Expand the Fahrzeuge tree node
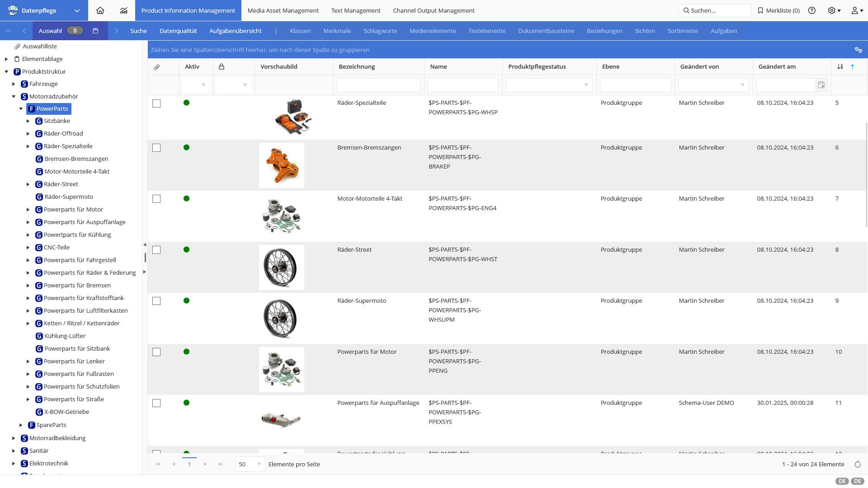The width and height of the screenshot is (868, 488). [14, 84]
